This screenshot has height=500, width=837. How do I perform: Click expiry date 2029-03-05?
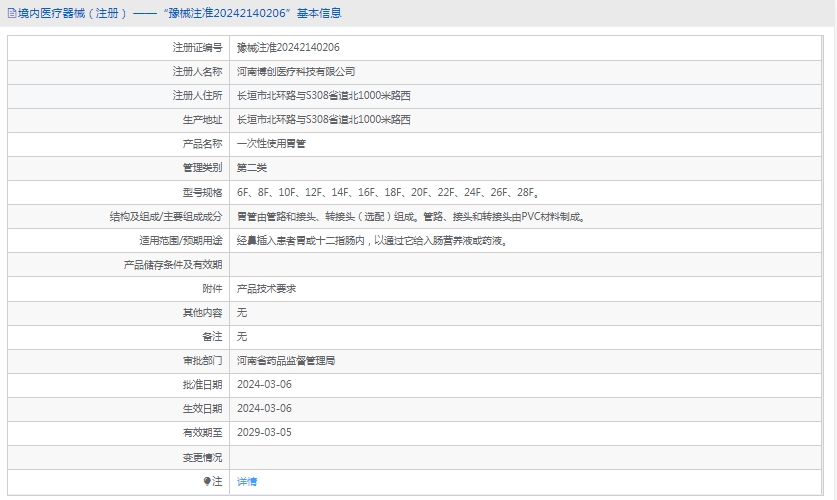[264, 433]
